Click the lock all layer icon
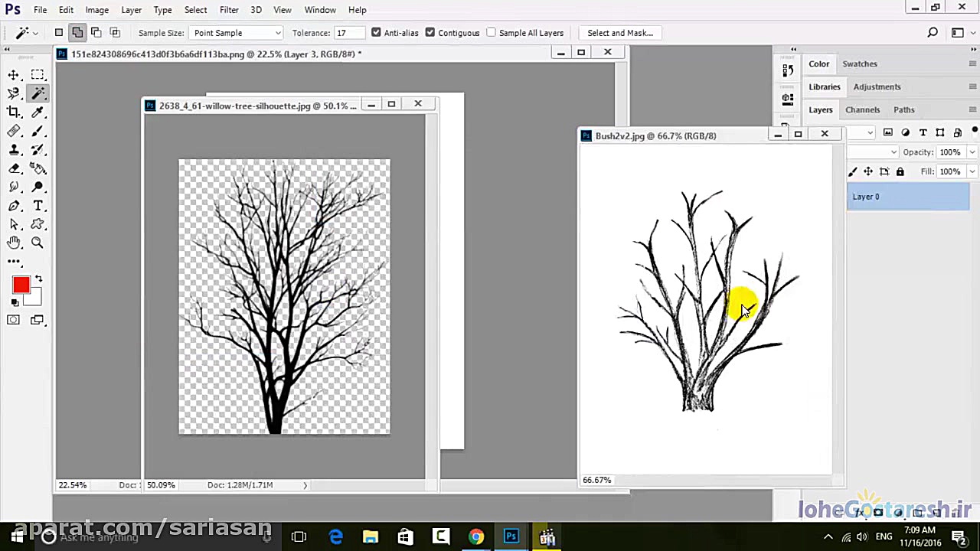 [x=900, y=171]
